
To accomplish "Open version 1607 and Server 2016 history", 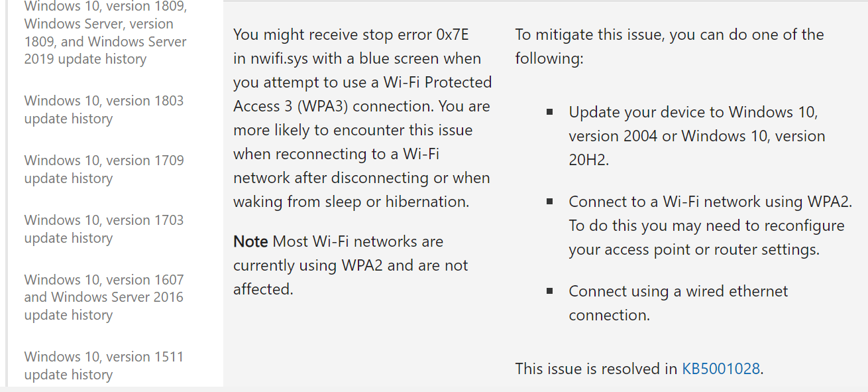I will pyautogui.click(x=104, y=297).
